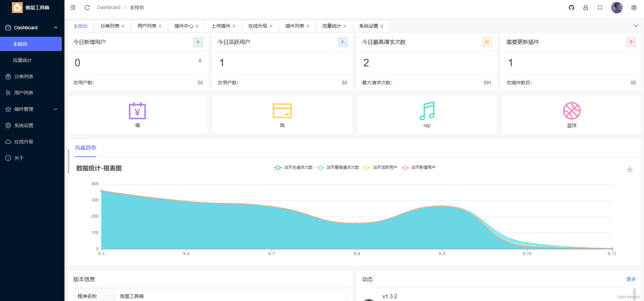644x301 pixels.
Task: Refresh the page using the reload icon
Action: (x=87, y=7)
